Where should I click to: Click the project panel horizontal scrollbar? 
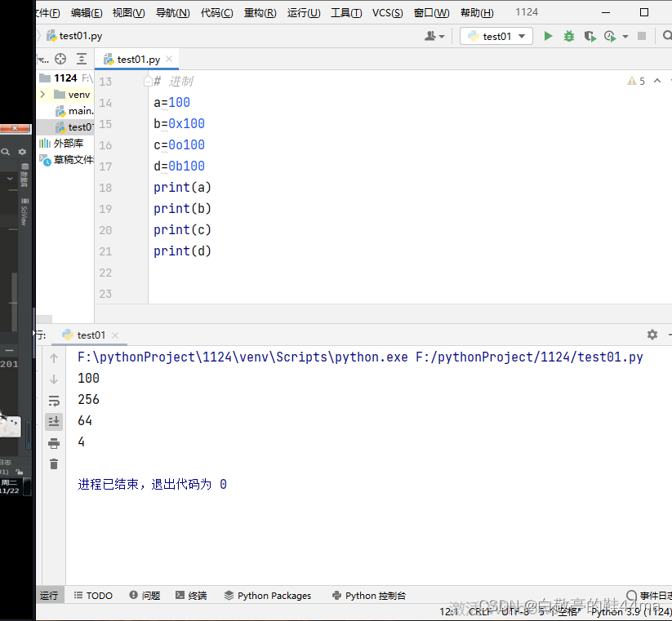pos(45,319)
